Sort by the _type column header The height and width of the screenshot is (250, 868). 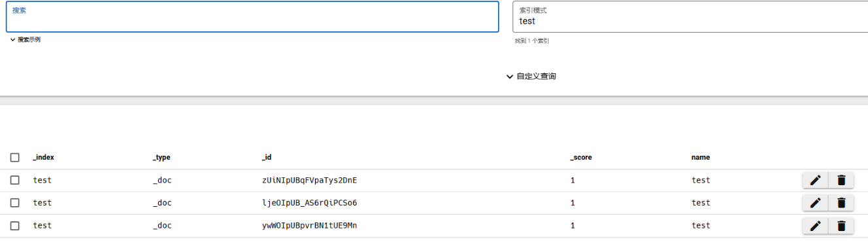(x=161, y=158)
